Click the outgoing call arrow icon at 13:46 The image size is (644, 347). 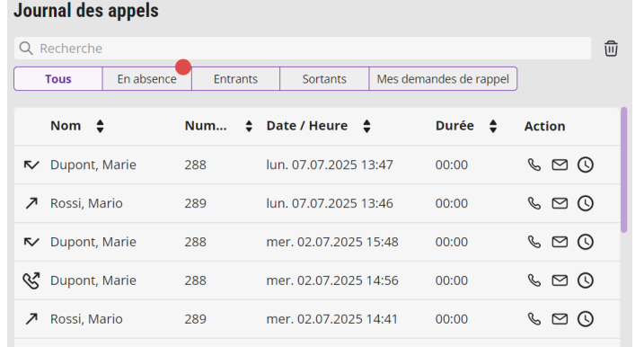point(31,203)
